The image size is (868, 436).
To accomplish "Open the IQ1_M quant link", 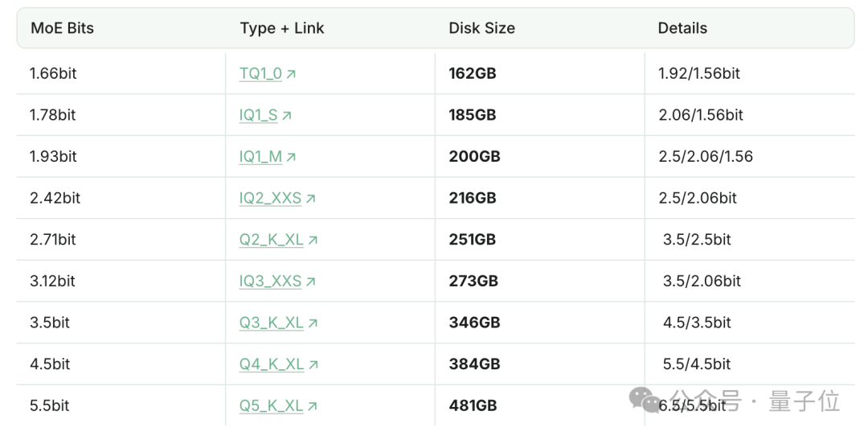I will pos(260,157).
